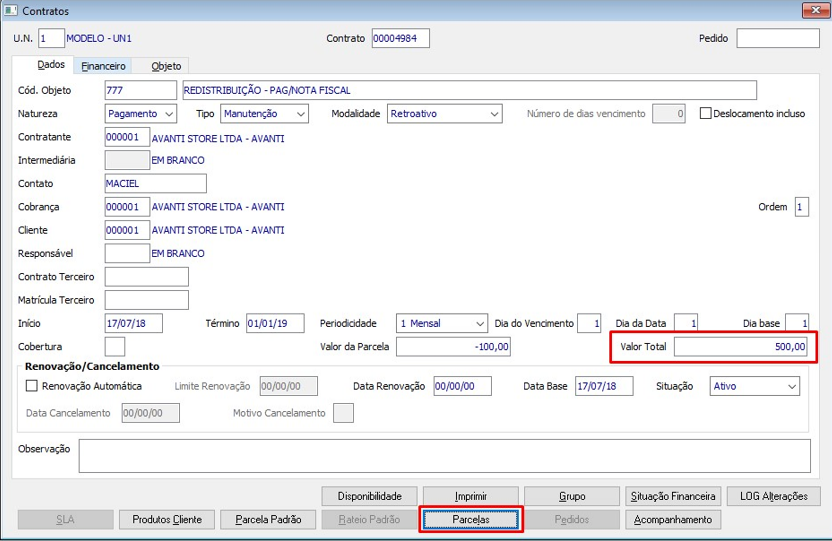Focus the Matrícula Terceiro field
Viewport: 832px width, 541px height.
point(146,300)
